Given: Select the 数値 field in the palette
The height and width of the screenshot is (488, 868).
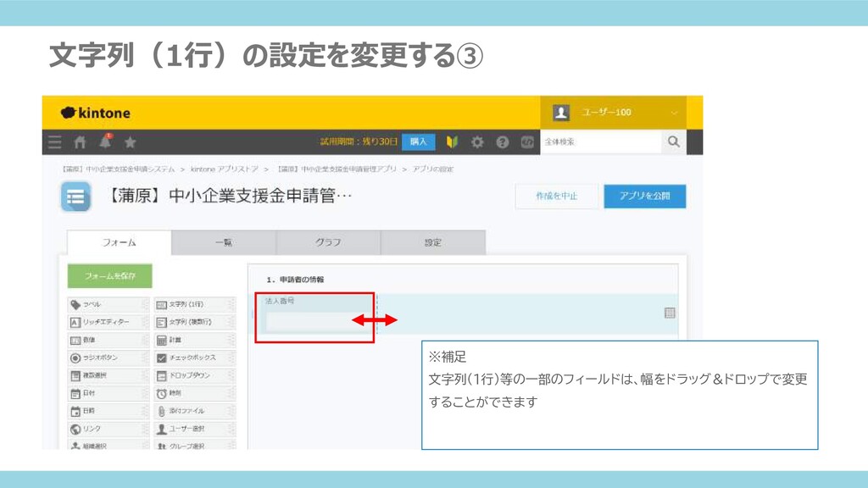Looking at the screenshot, I should [108, 340].
